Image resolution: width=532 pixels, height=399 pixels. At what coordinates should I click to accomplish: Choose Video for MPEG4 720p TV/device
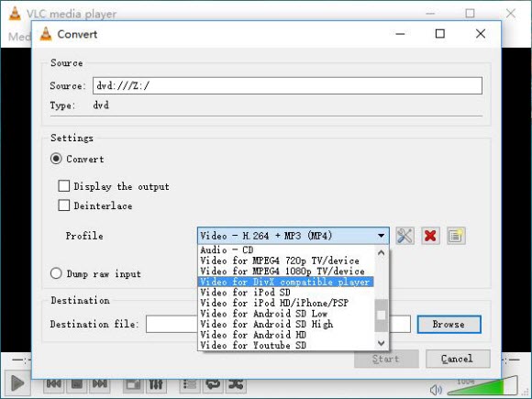pyautogui.click(x=285, y=260)
